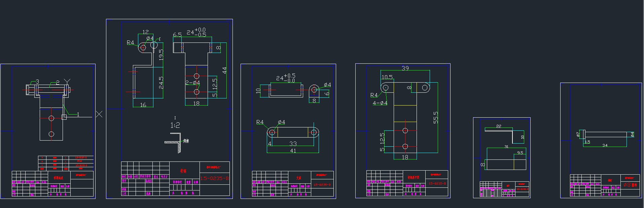Select the welding detail symbol labeled 焊接
Image resolution: width=644 pixels, height=208 pixels.
click(186, 141)
